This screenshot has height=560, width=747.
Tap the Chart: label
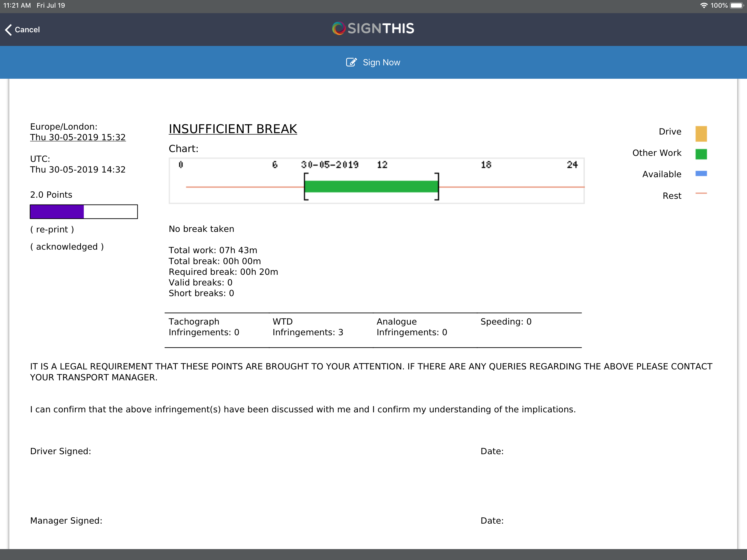pyautogui.click(x=183, y=148)
